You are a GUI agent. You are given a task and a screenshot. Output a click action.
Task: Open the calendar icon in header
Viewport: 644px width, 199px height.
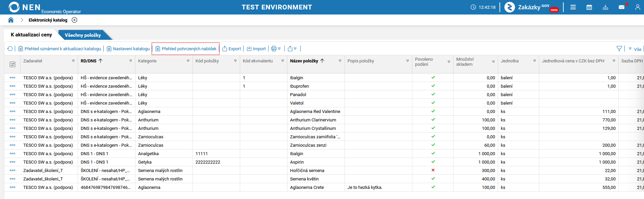tap(589, 7)
